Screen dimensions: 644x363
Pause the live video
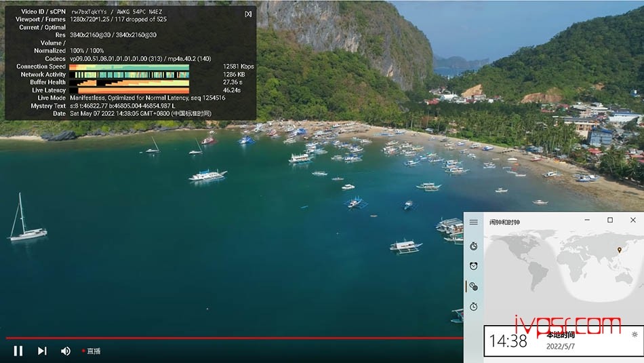pyautogui.click(x=18, y=351)
